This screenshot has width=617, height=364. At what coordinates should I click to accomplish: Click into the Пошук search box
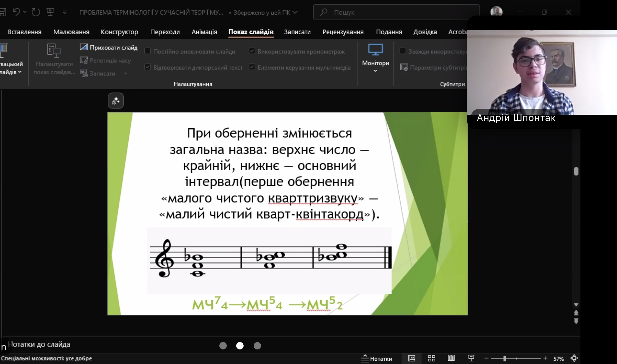pos(396,12)
